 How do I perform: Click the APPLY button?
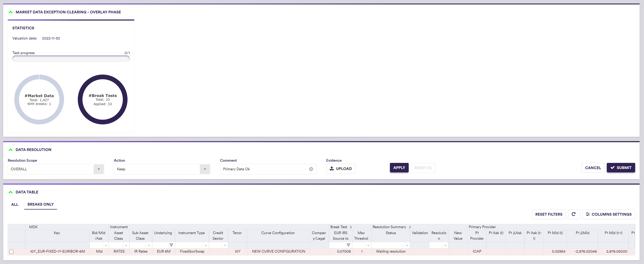click(399, 168)
